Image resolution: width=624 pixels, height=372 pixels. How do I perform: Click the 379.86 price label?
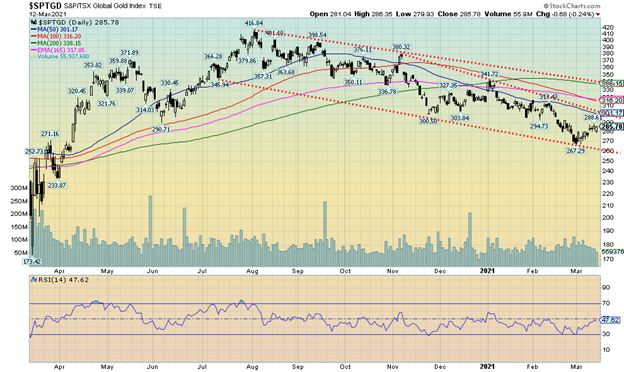(247, 61)
